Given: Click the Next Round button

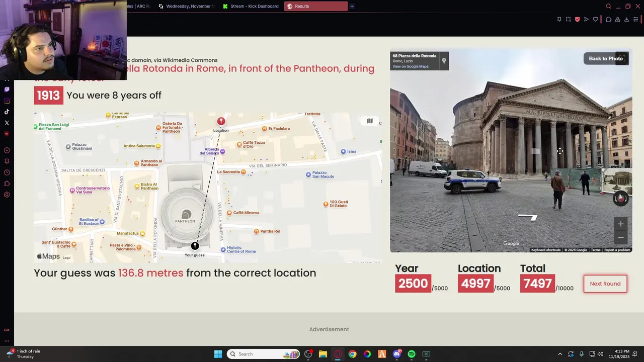Looking at the screenshot, I should coord(605,284).
